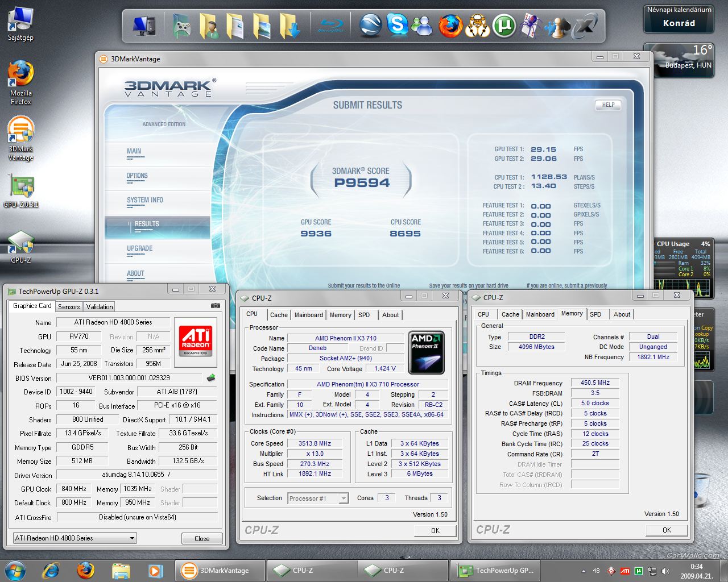
Task: Click the GPU-Z screenshot camera icon
Action: click(x=216, y=306)
